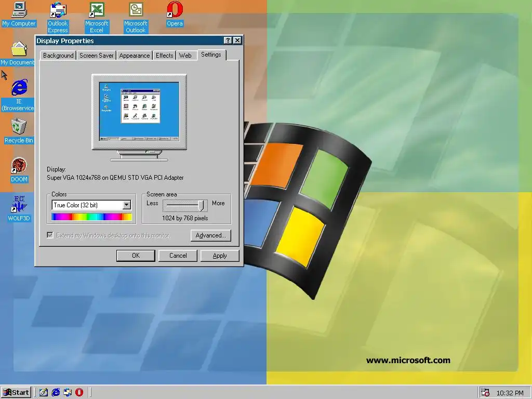Select the Outlook Express desktop shortcut
Screen dimensions: 532x399
click(58, 18)
